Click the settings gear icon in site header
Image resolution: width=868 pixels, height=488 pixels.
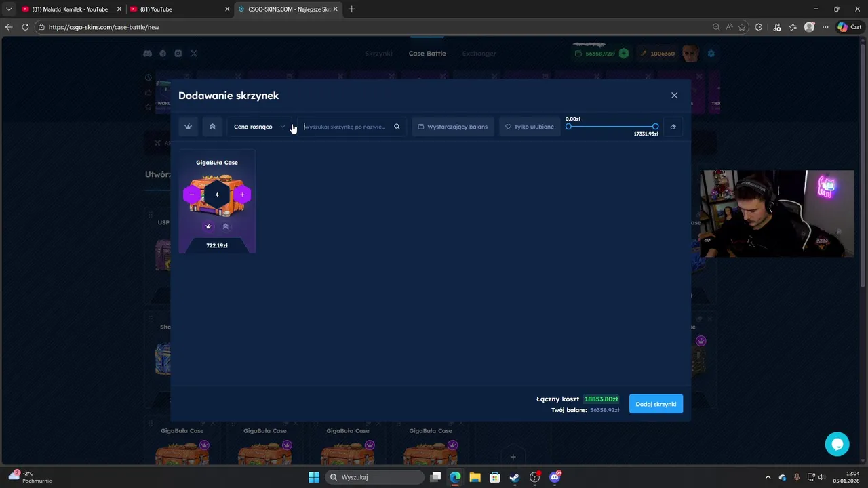coord(711,54)
